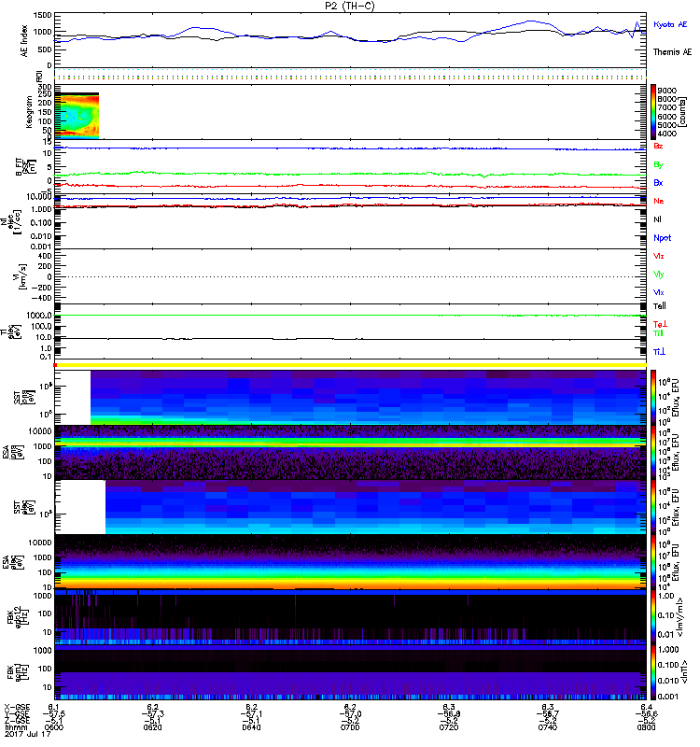Select the green By legend label
This screenshot has width=700, height=747.
658,165
